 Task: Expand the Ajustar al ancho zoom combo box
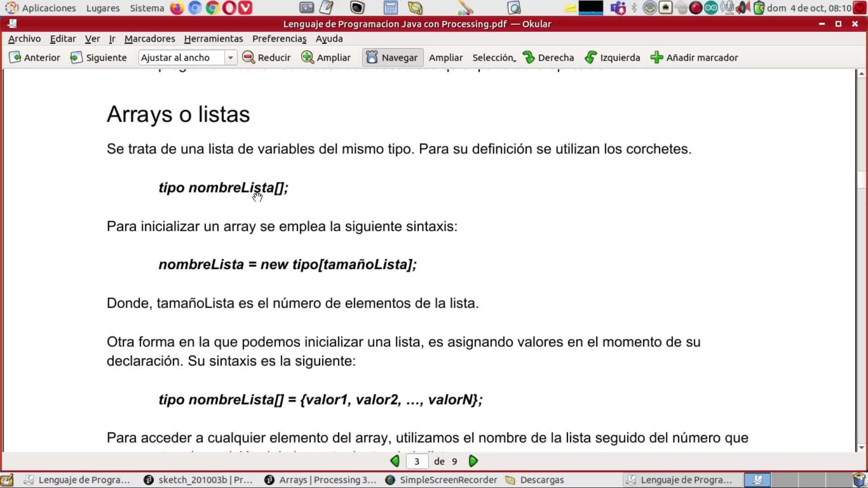231,57
